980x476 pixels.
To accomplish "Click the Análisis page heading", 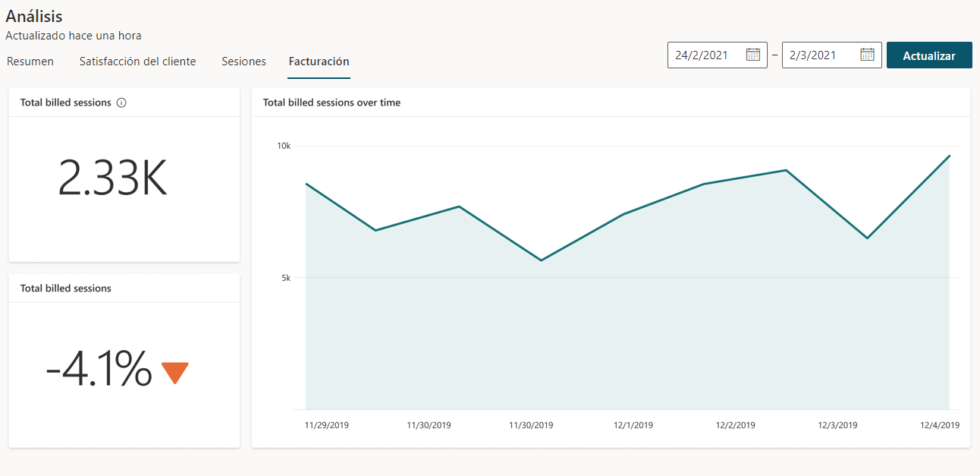I will point(34,16).
